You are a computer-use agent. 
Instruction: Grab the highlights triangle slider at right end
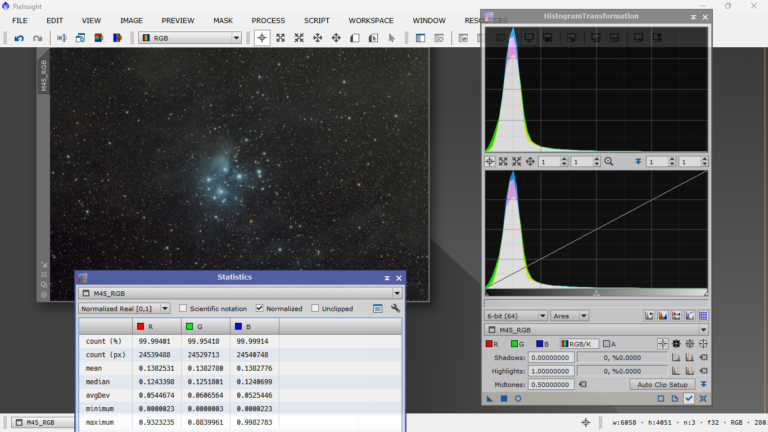[706, 293]
